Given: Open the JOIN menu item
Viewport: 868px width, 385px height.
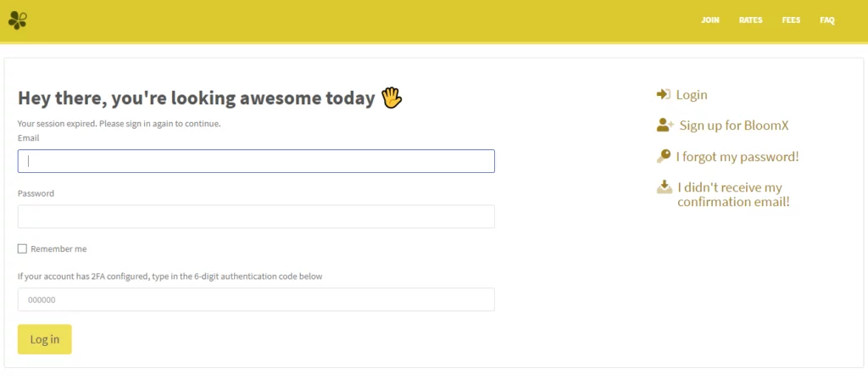Looking at the screenshot, I should coord(710,20).
